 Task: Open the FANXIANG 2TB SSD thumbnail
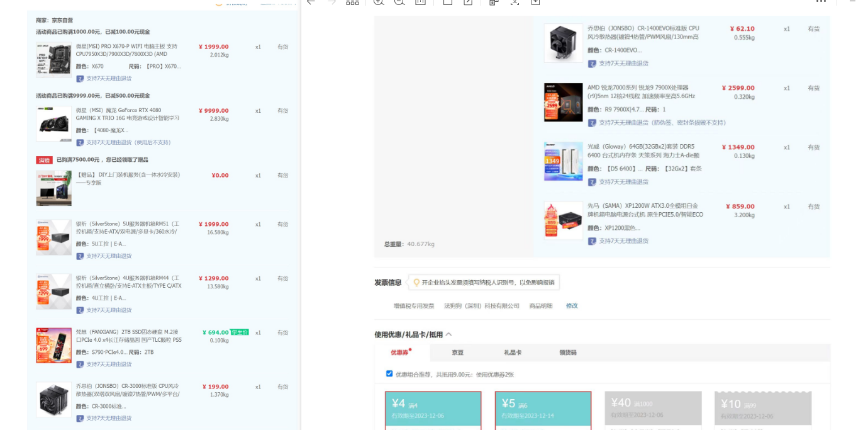click(53, 346)
